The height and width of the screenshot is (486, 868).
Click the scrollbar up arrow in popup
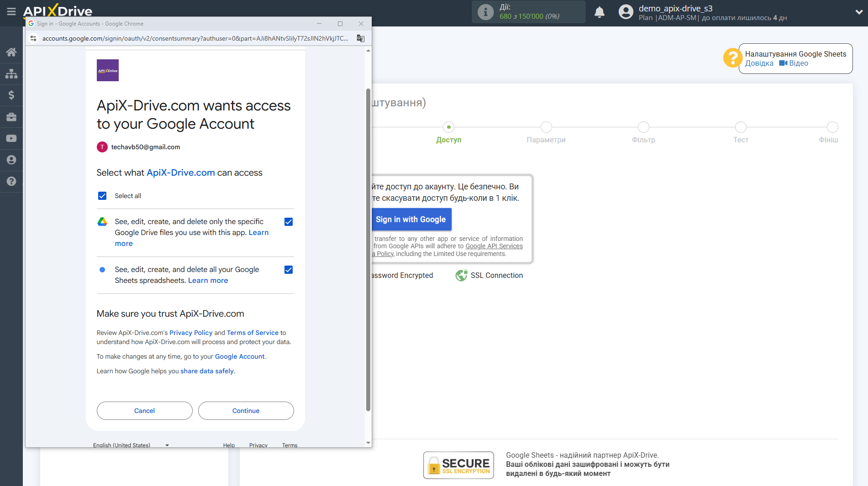368,51
